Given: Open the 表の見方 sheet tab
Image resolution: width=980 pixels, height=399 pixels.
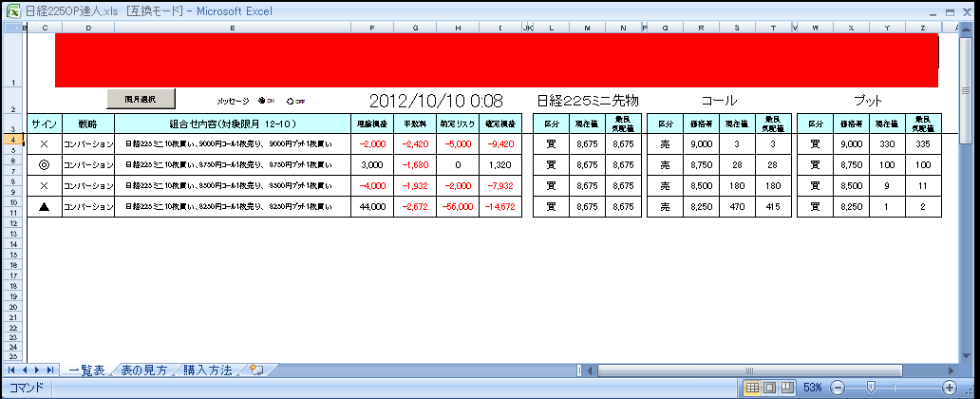Looking at the screenshot, I should 143,370.
